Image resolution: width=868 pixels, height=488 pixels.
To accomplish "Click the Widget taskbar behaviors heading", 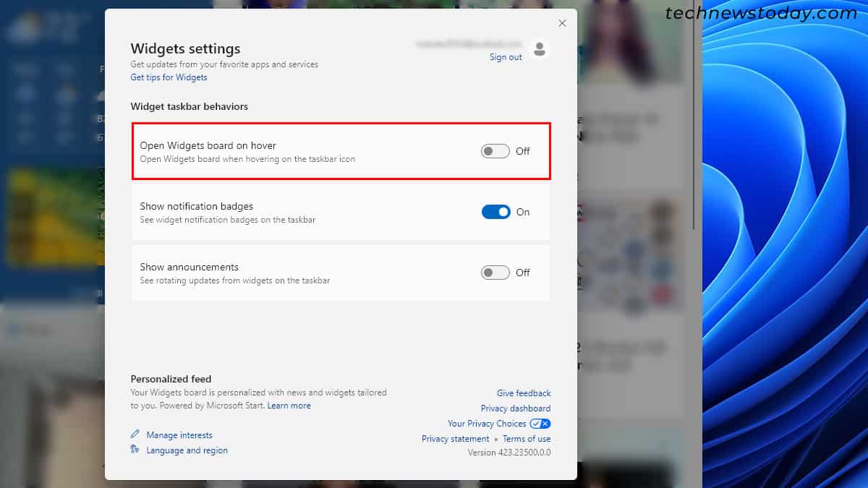I will [x=190, y=106].
